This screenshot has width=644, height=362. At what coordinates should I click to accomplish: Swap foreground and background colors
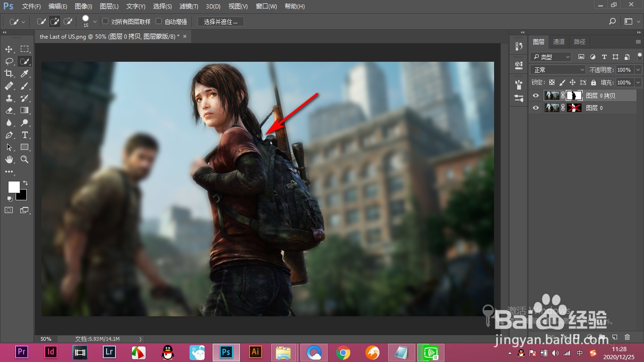(25, 183)
